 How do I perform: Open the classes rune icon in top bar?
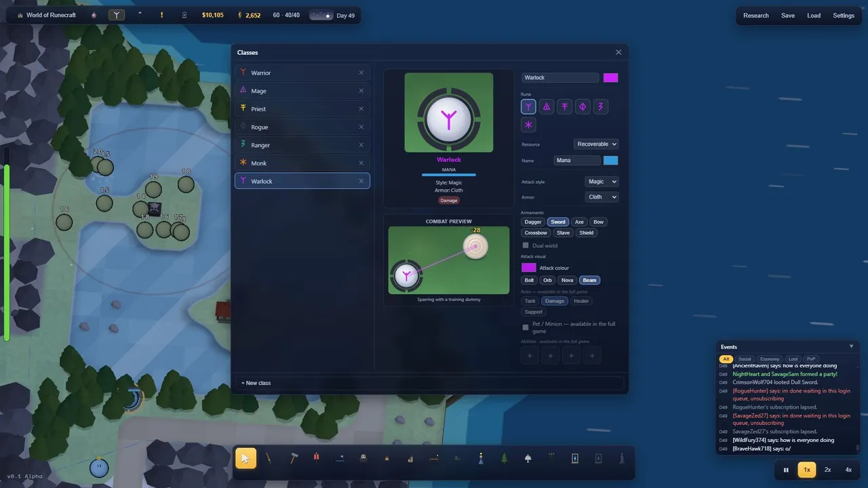(117, 15)
